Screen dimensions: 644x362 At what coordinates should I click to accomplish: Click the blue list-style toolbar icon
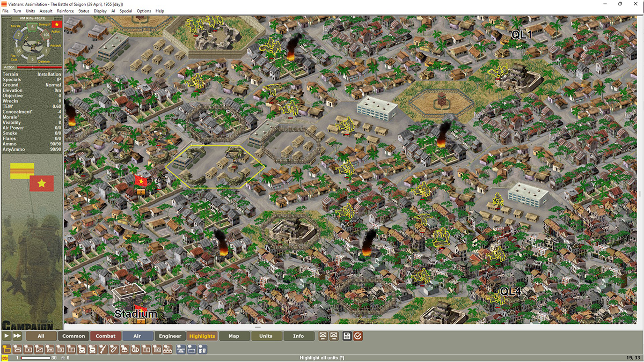pos(202,349)
